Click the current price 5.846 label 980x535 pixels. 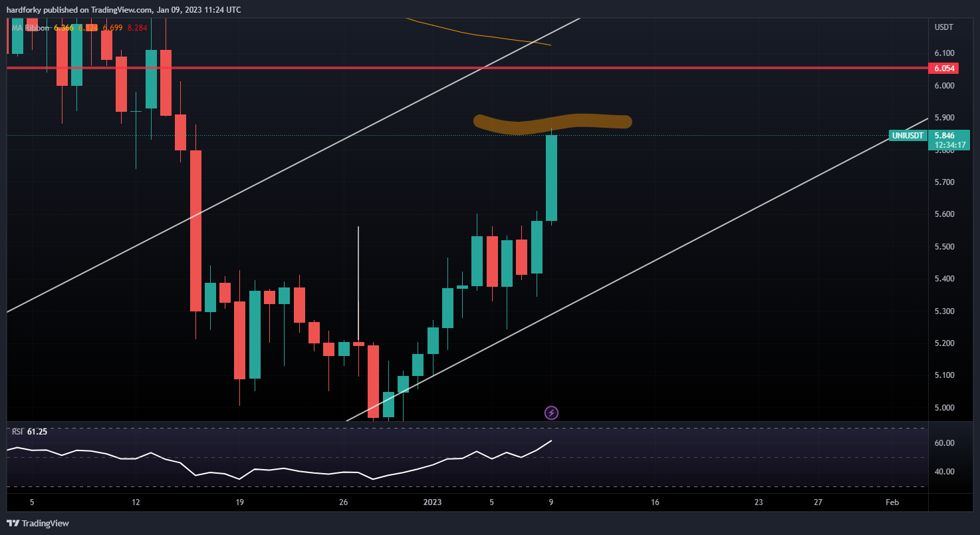click(944, 135)
